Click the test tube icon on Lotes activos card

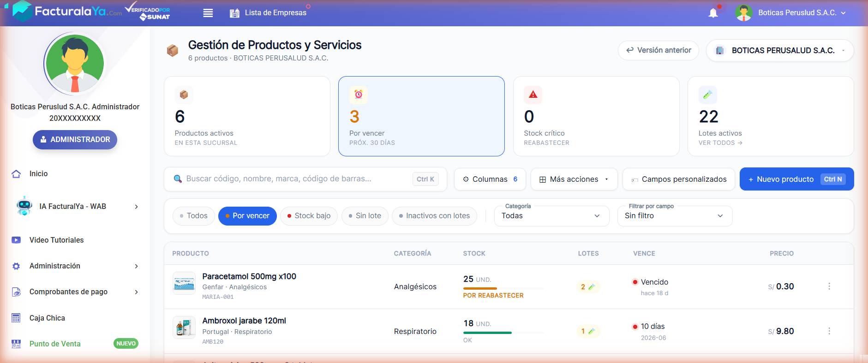click(x=707, y=95)
